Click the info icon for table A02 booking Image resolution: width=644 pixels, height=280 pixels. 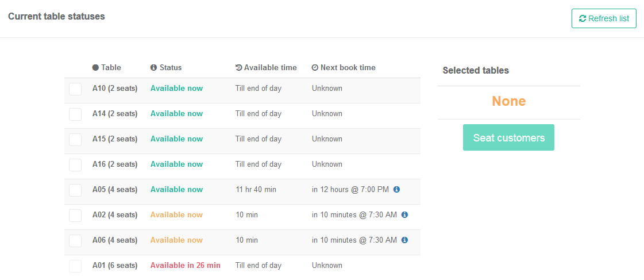(404, 214)
